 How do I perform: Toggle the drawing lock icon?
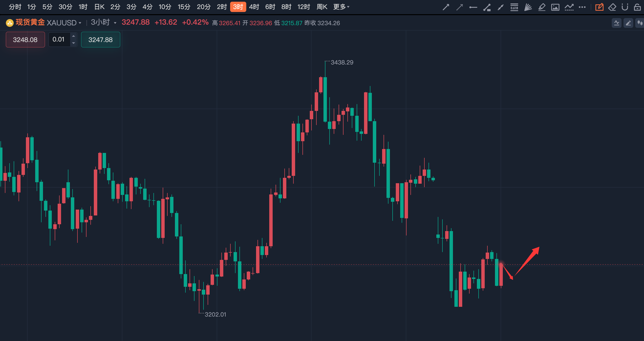coord(637,7)
